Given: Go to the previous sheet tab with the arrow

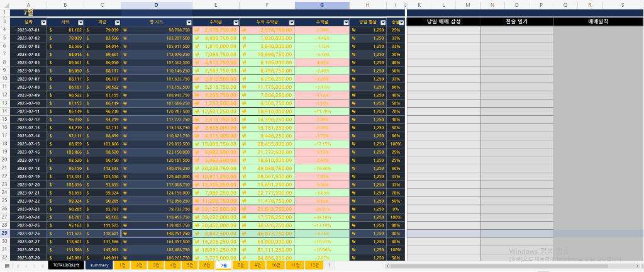Looking at the screenshot, I should click(26, 266).
